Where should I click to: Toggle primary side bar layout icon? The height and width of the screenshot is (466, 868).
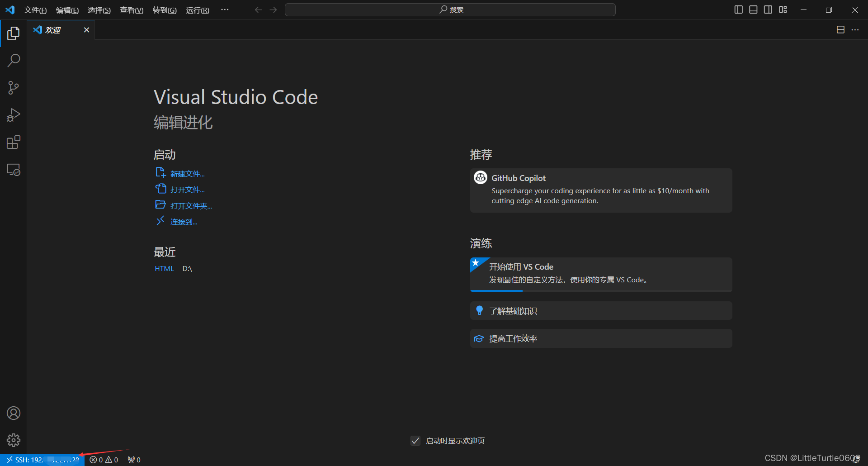pos(738,10)
